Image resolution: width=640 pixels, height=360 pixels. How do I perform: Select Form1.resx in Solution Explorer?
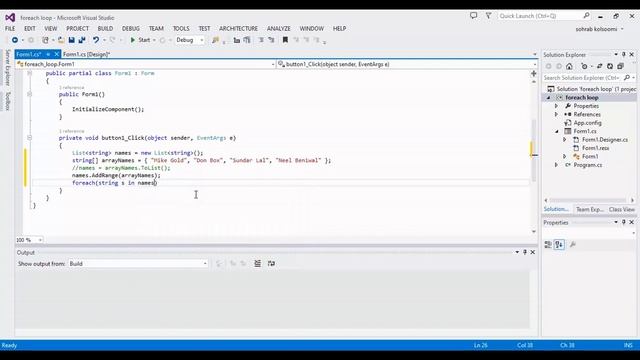pyautogui.click(x=595, y=148)
